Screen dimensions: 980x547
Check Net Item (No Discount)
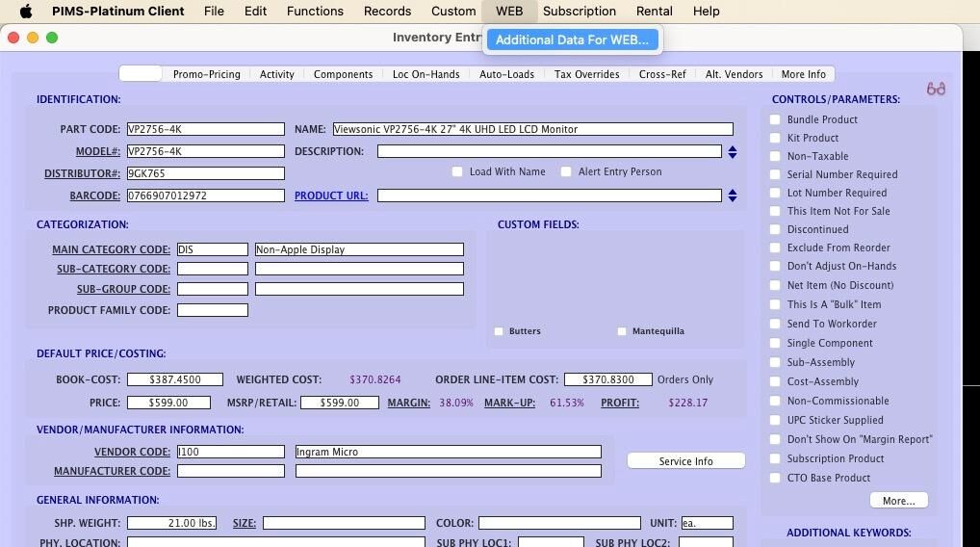tap(775, 285)
